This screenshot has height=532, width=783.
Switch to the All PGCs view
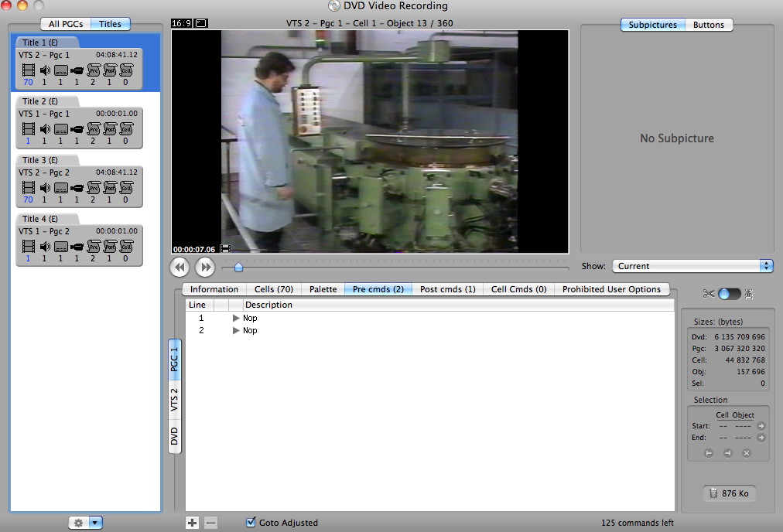click(x=66, y=24)
